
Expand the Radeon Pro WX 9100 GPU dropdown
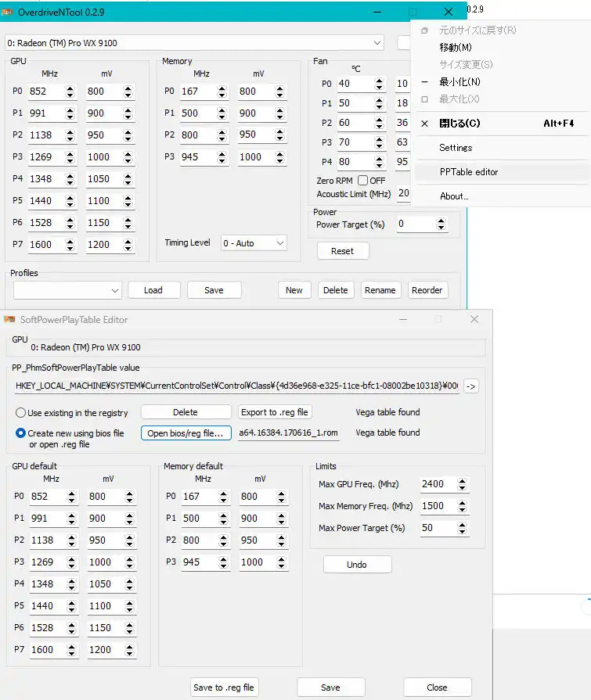[377, 43]
